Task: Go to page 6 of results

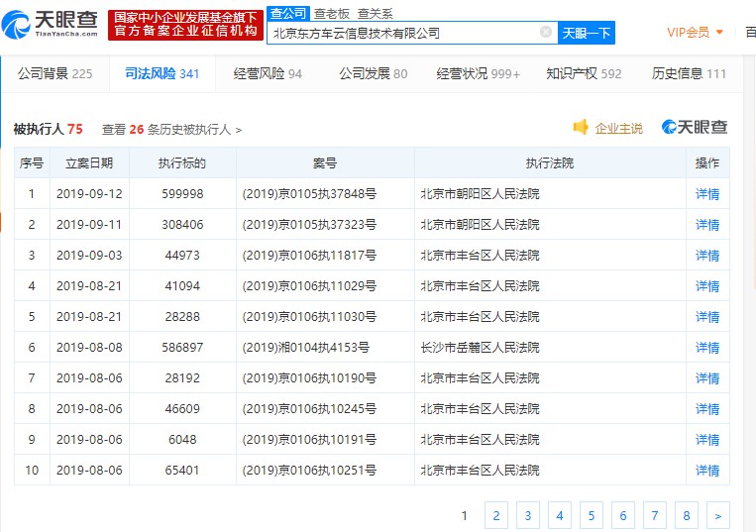Action: 623,515
